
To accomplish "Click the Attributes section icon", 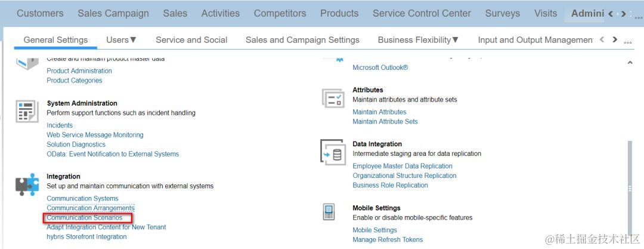I will 333,99.
